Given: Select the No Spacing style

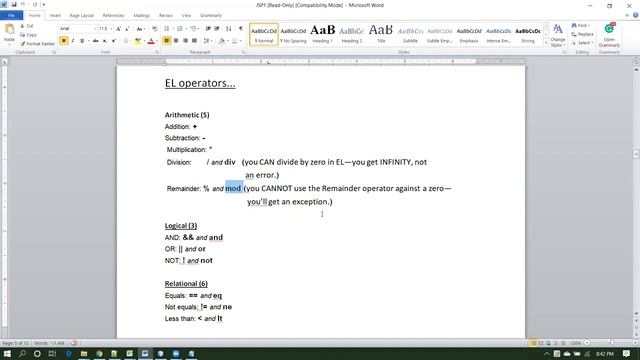Looking at the screenshot, I should [293, 34].
